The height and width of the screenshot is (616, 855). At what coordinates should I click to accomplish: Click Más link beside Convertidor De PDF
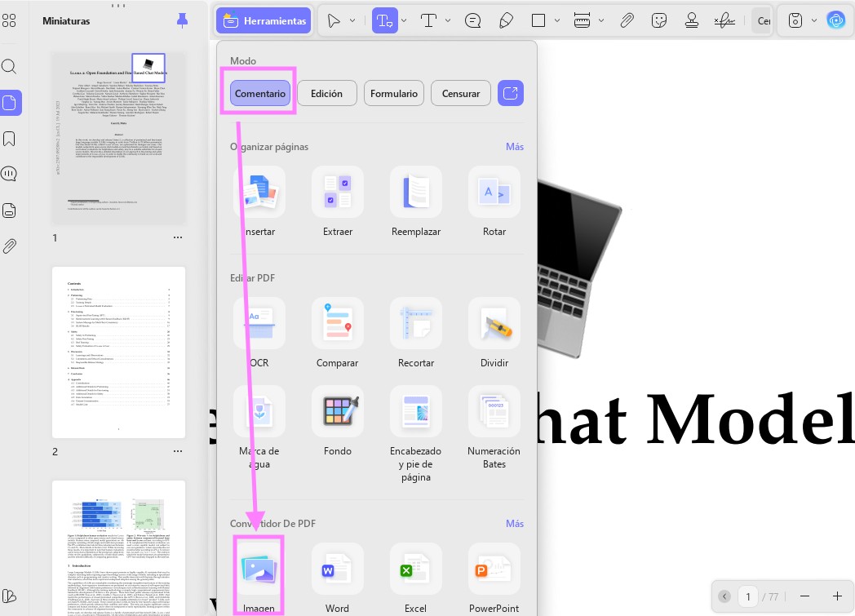[x=515, y=523]
